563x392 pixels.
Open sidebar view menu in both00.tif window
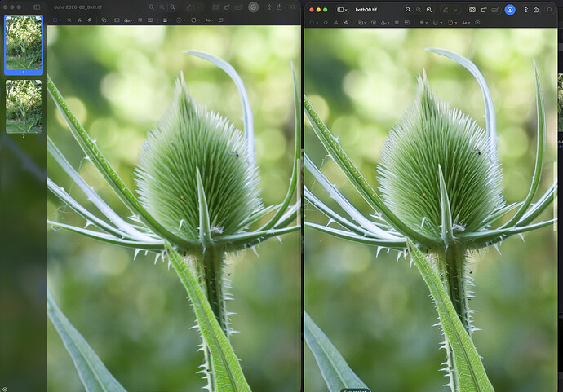coord(343,10)
